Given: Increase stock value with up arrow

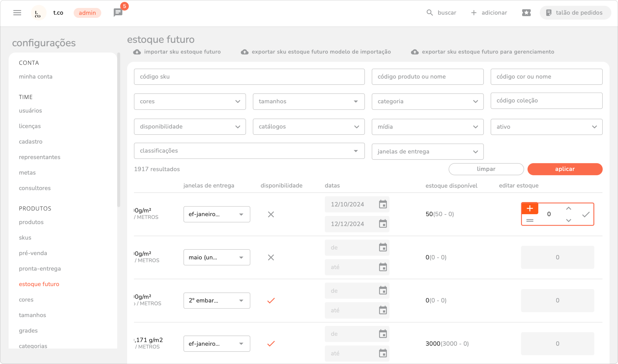Looking at the screenshot, I should click(x=568, y=209).
